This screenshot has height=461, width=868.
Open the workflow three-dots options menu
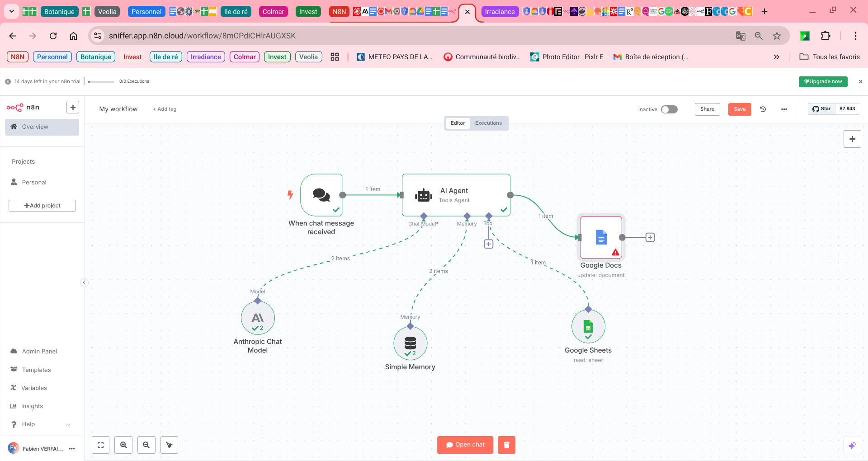tap(784, 109)
